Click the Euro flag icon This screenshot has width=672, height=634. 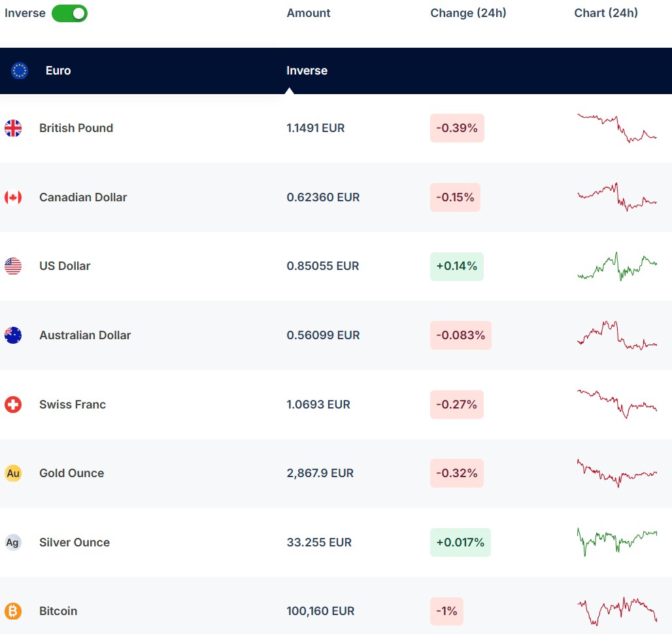pos(20,71)
